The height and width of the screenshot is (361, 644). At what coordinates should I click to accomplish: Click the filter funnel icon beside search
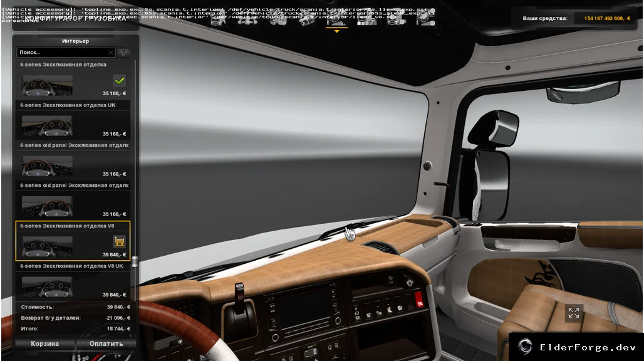pos(123,53)
